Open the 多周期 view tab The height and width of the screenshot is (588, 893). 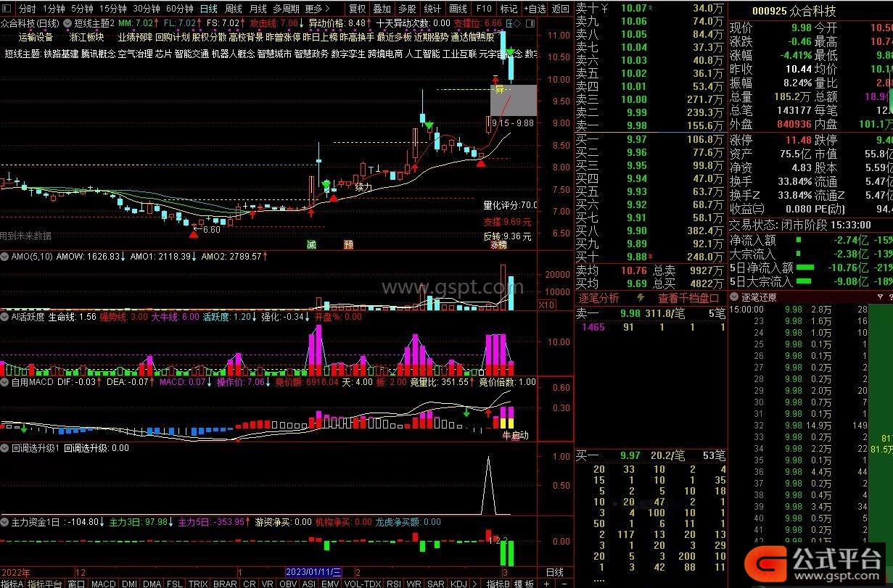[x=286, y=9]
